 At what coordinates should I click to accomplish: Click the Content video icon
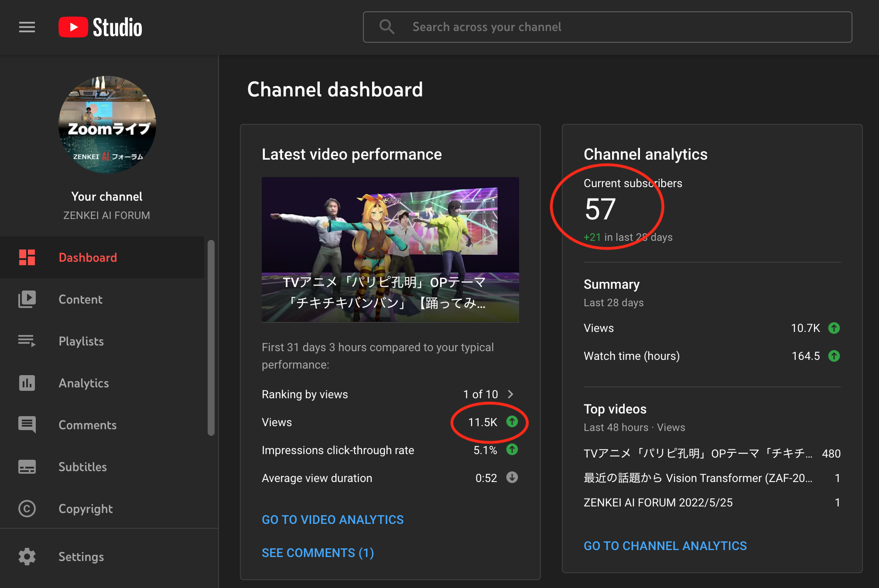pos(27,299)
